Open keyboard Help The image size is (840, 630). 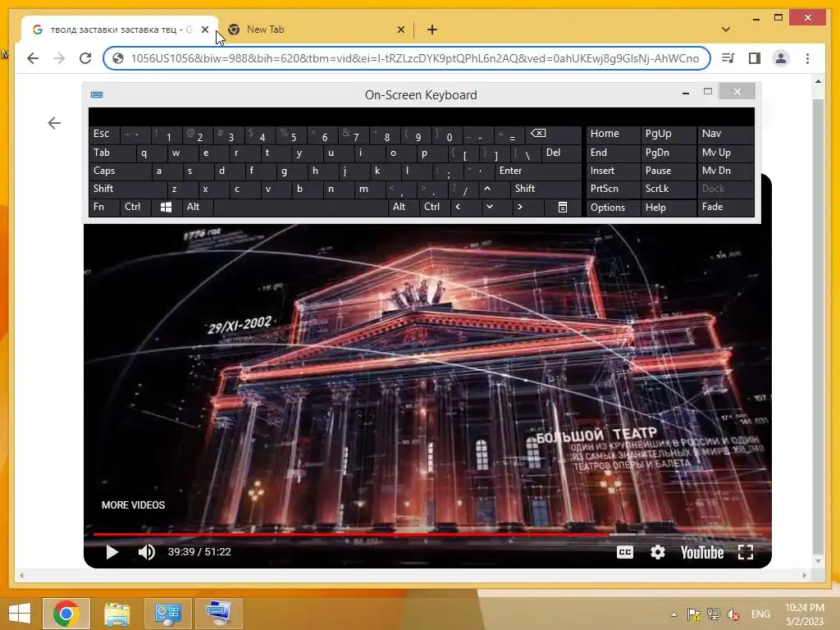(x=668, y=208)
